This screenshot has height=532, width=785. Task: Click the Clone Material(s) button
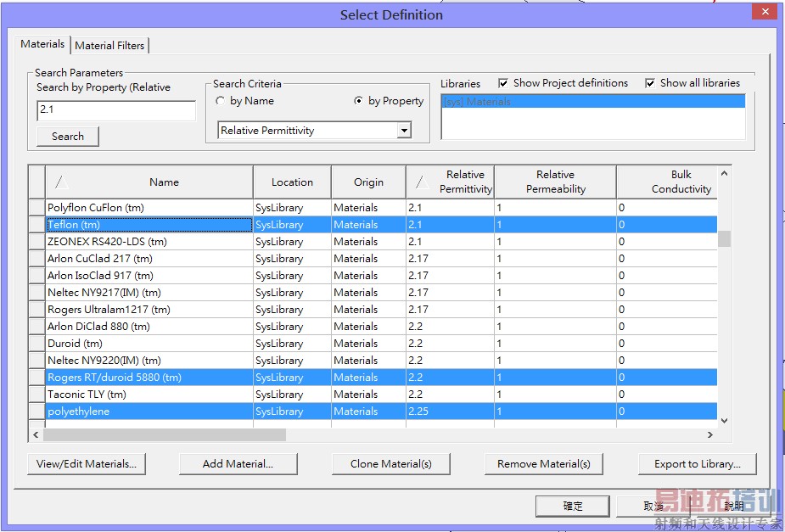tap(391, 464)
